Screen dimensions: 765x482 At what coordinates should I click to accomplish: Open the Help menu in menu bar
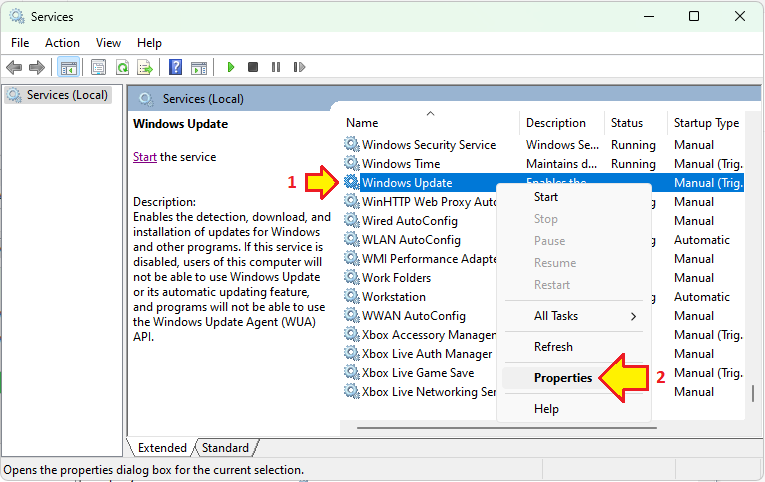pos(149,43)
